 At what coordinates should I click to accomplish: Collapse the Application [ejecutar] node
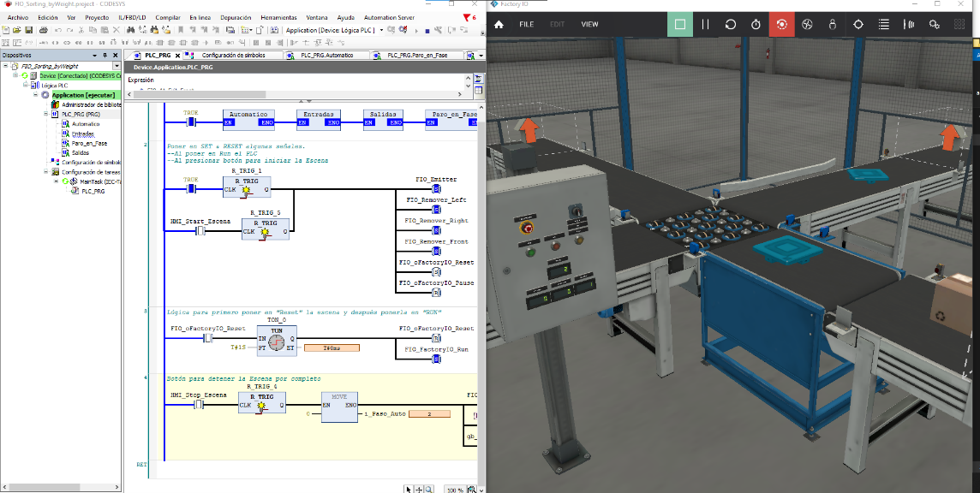click(x=36, y=94)
